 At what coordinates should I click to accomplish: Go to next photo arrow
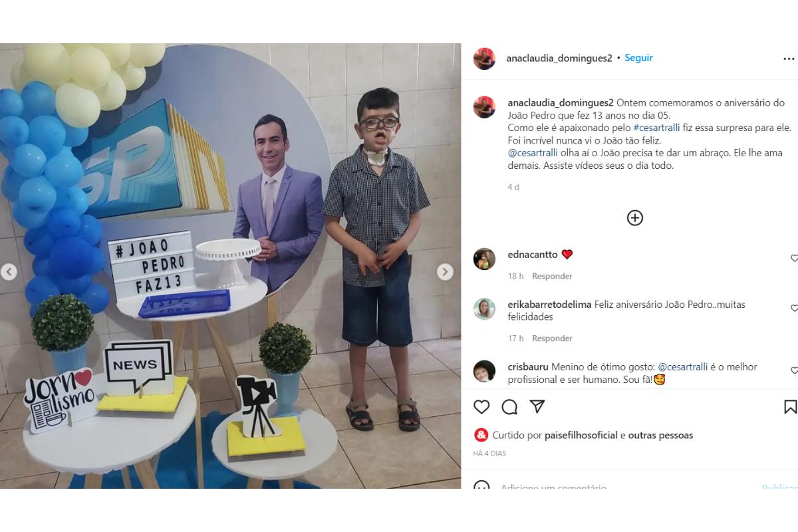click(x=445, y=272)
